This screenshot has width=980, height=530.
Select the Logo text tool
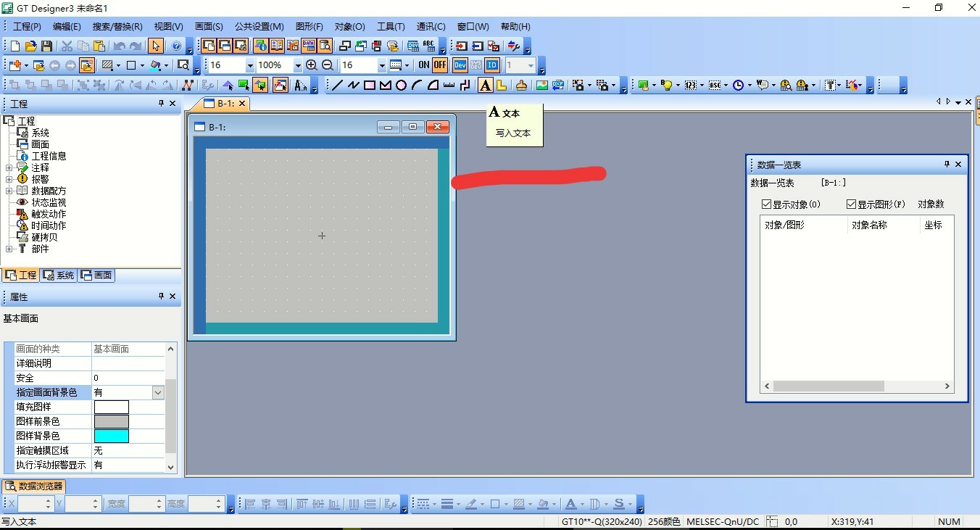[501, 85]
